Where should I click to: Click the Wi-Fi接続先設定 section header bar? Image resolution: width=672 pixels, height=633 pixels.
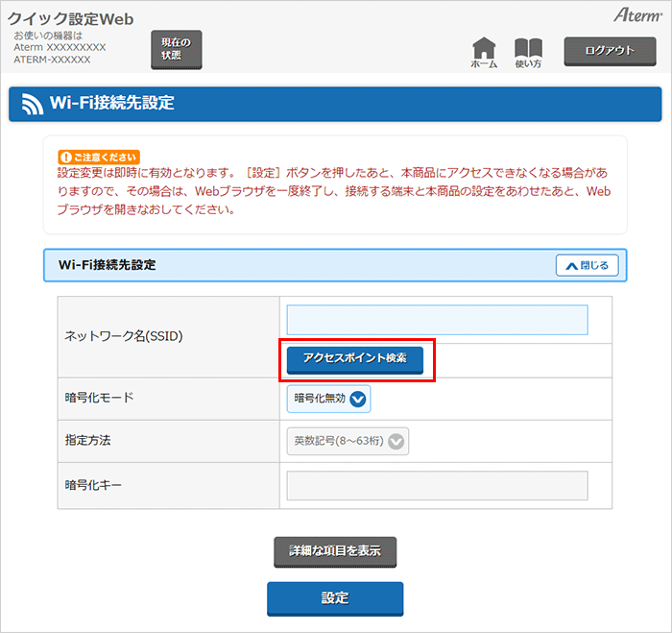288,265
